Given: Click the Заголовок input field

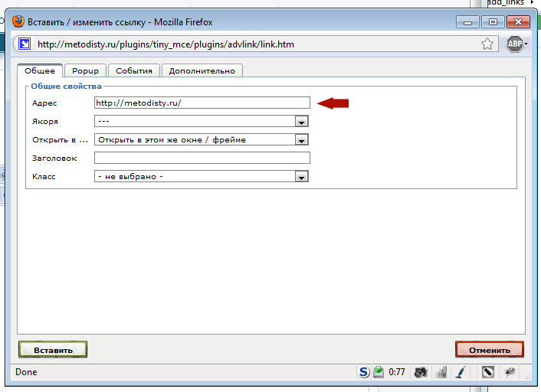Looking at the screenshot, I should (x=202, y=158).
